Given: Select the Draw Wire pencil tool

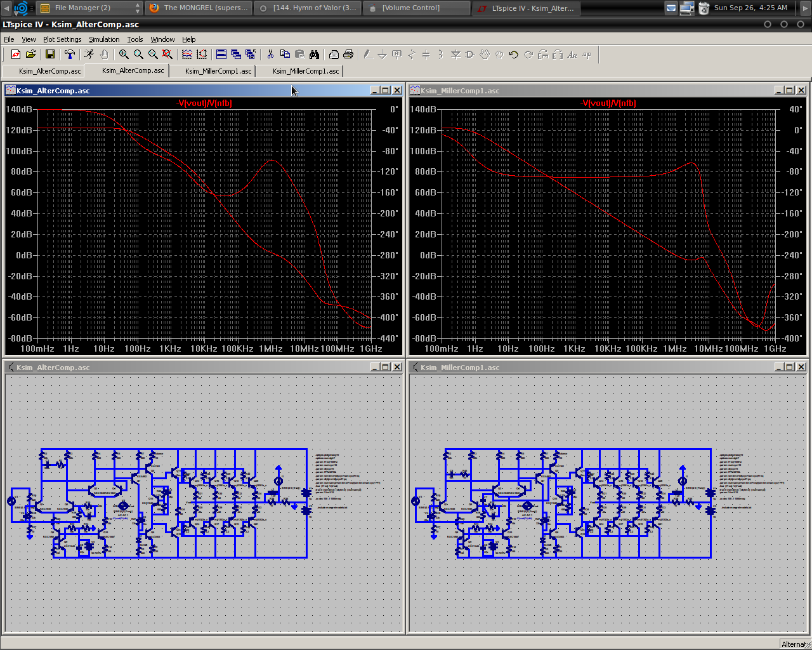Looking at the screenshot, I should click(368, 55).
